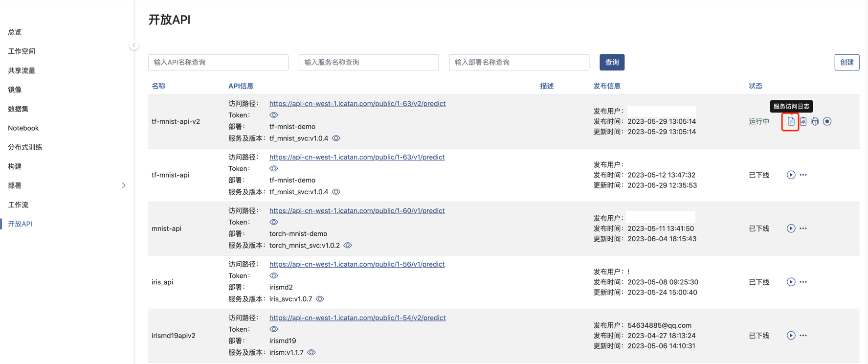Open more actions menu for iris_api
This screenshot has width=868, height=364.
tap(803, 282)
